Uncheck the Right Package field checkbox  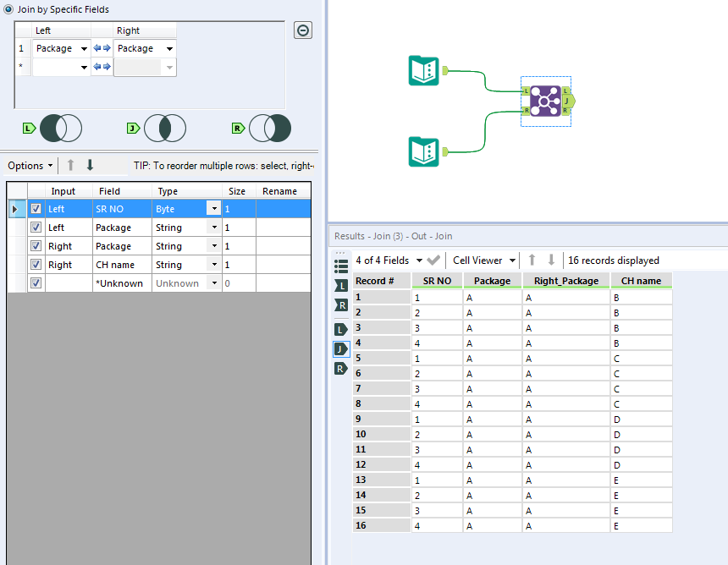coord(36,246)
